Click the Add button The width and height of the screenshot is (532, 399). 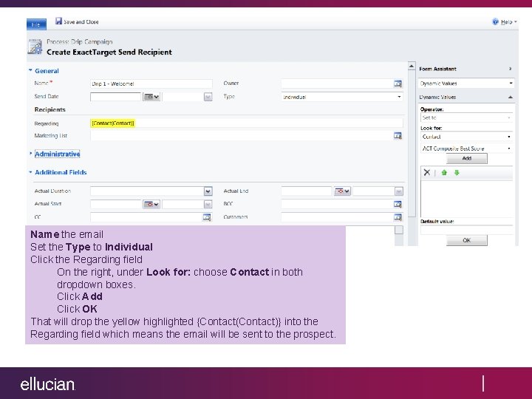point(466,158)
